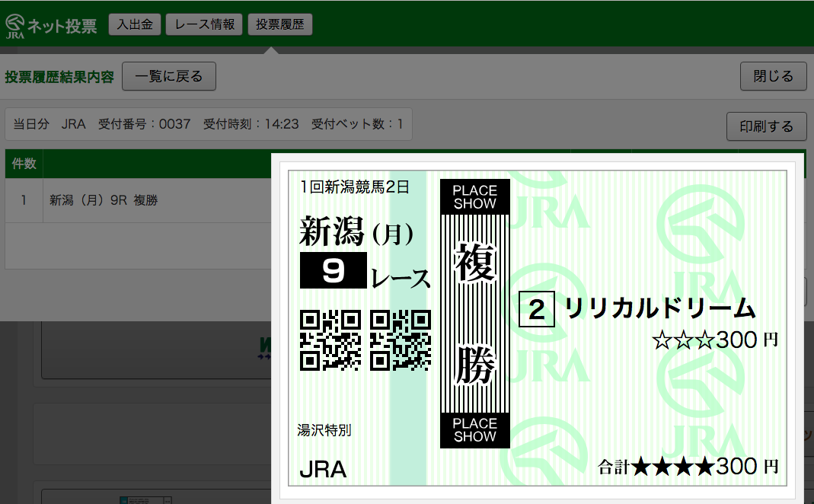Click the 受付時刻：14:23 text
The image size is (814, 504).
pyautogui.click(x=251, y=124)
